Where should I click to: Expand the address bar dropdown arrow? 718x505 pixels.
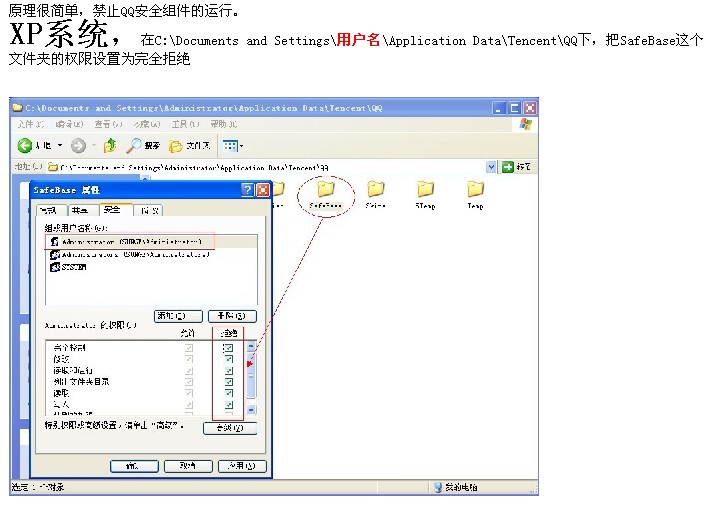click(x=491, y=167)
